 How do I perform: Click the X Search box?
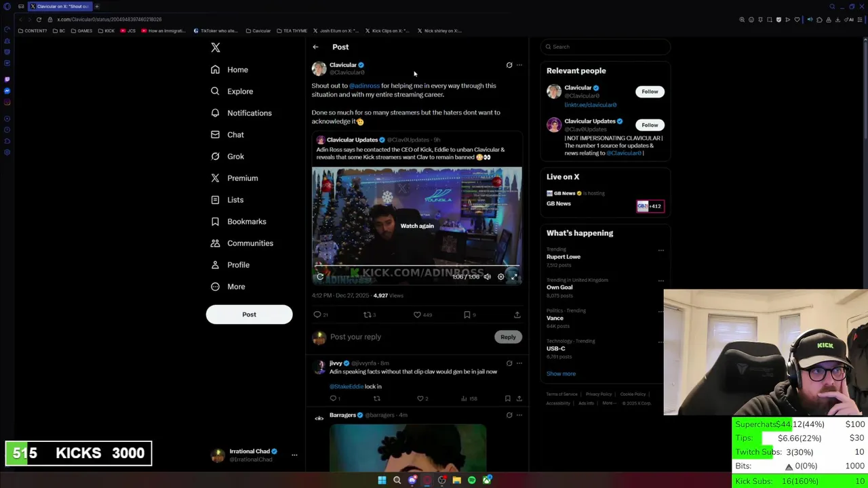606,47
